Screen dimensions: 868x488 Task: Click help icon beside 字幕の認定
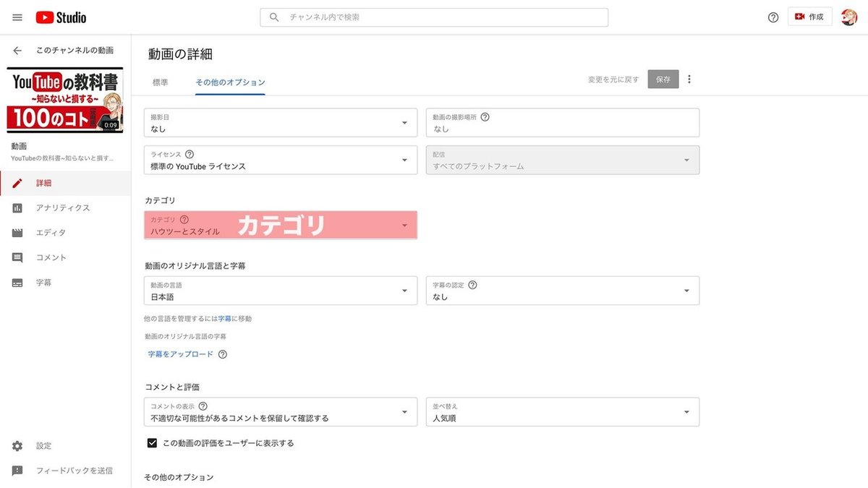click(472, 285)
